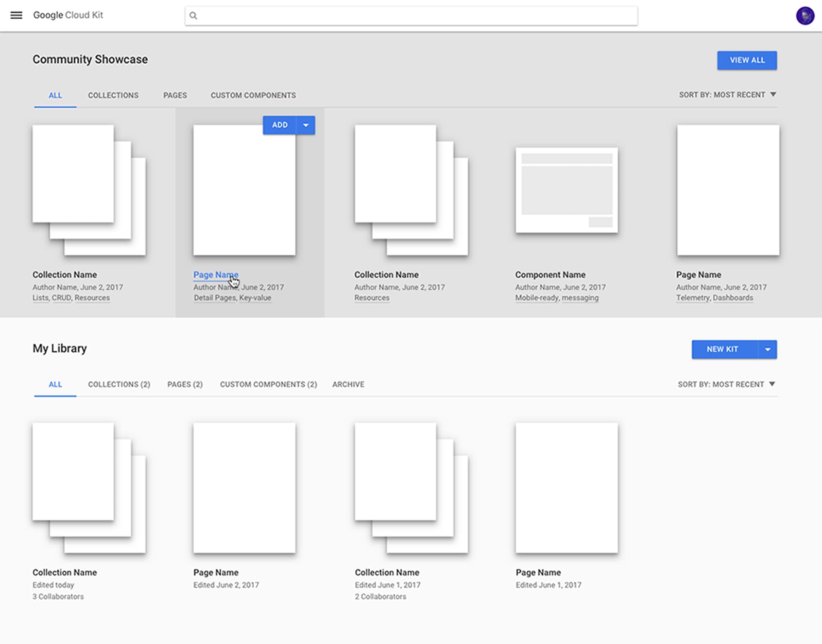Click the Component Name title
The width and height of the screenshot is (822, 644).
[x=550, y=275]
